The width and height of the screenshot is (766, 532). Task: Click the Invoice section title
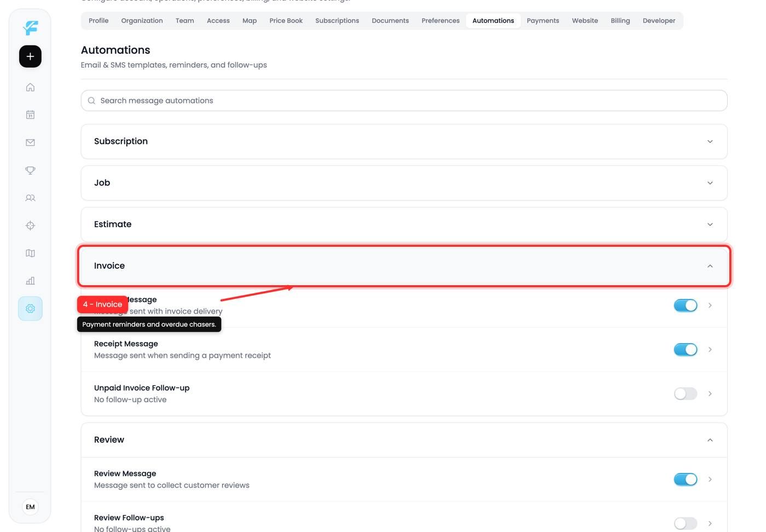109,266
